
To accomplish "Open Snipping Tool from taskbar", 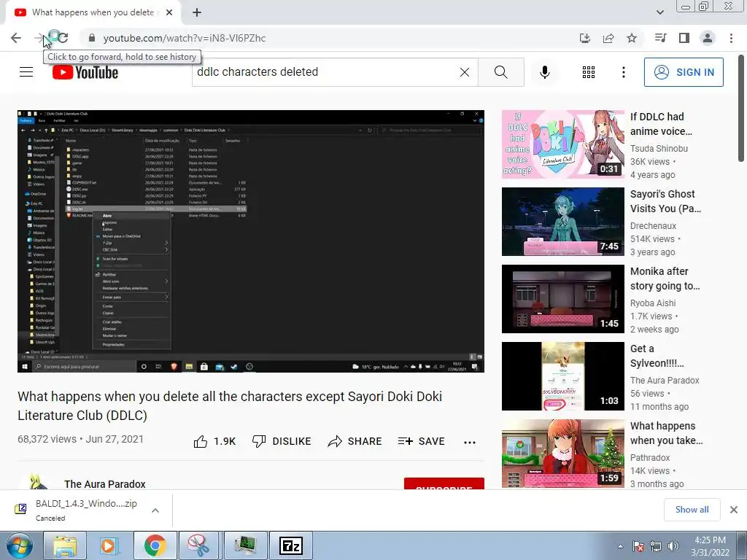I will point(199,545).
